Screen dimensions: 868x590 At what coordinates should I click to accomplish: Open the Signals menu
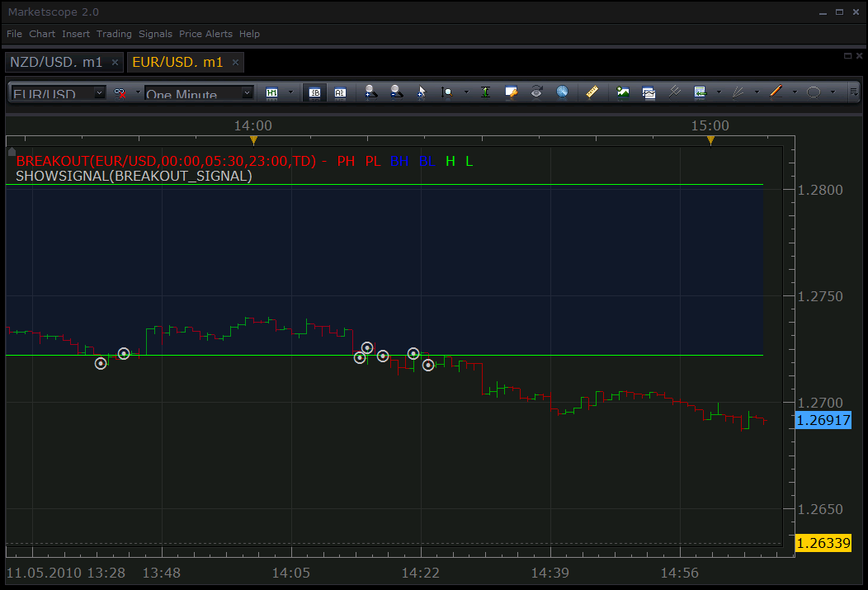tap(156, 34)
